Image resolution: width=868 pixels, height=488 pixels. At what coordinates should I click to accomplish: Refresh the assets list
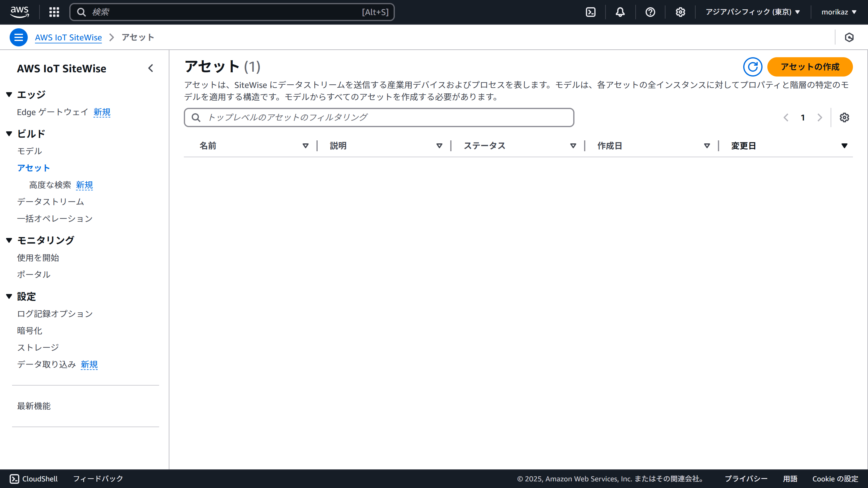(x=753, y=67)
